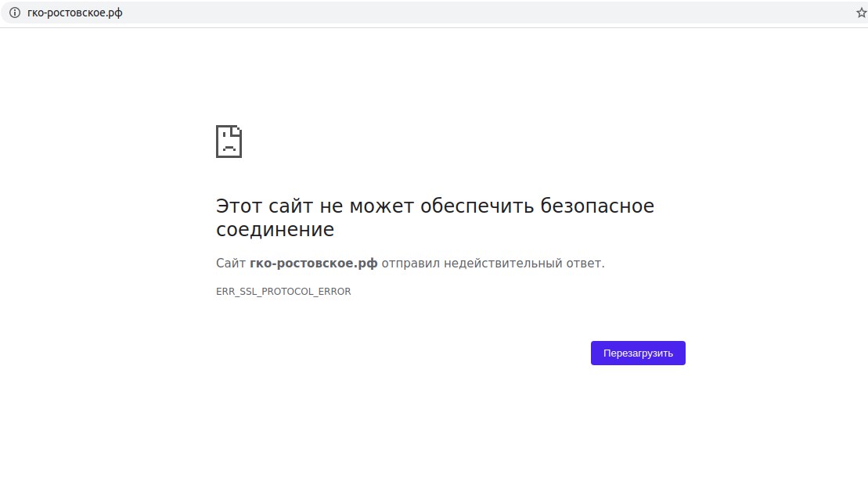Select the ERR_SSL_PROTOCOL_ERROR code text
This screenshot has width=868, height=495.
283,292
